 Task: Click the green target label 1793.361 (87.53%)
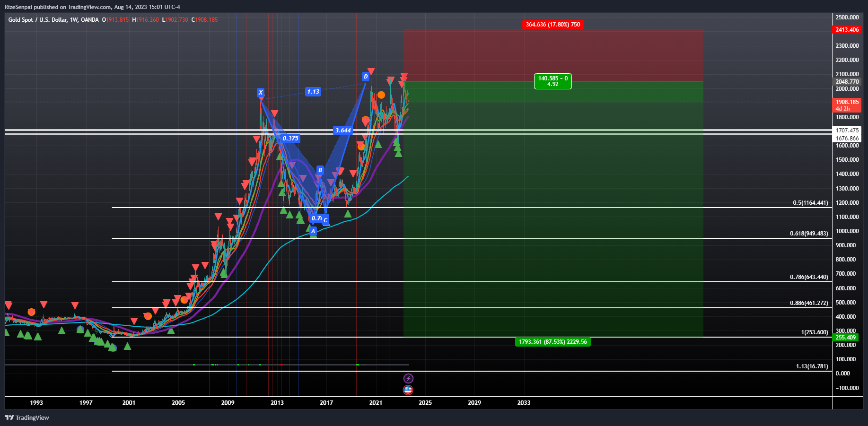[x=553, y=342]
